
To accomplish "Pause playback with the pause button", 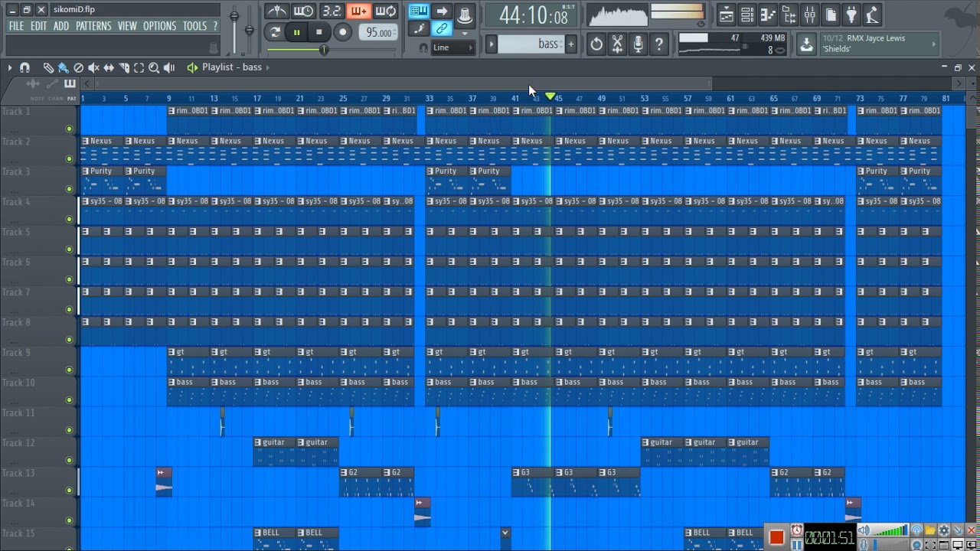I will click(296, 32).
